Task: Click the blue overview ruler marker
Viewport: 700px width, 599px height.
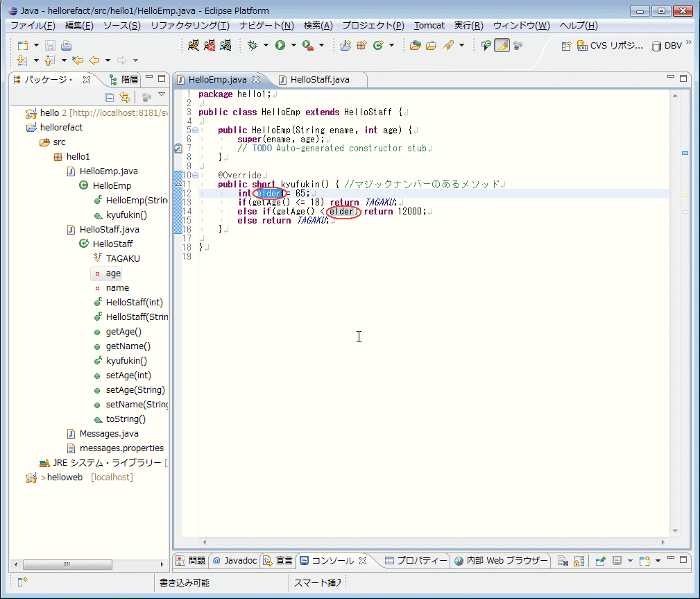Action: click(x=685, y=153)
